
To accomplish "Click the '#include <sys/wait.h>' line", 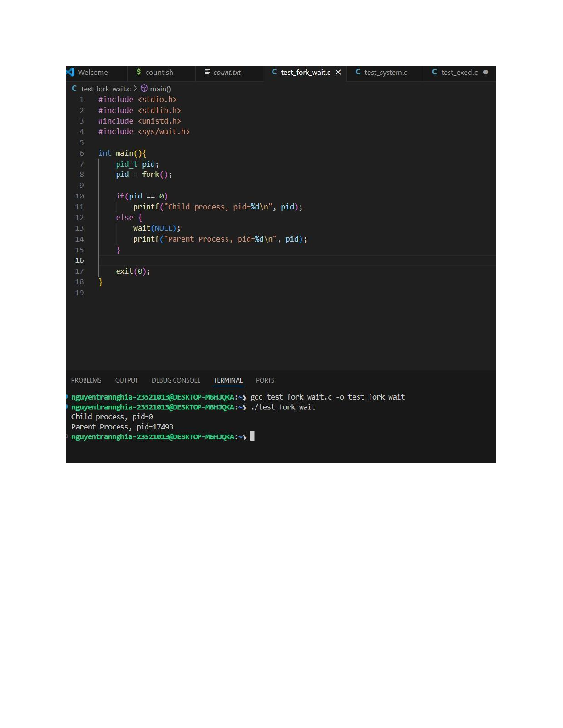I will click(144, 131).
